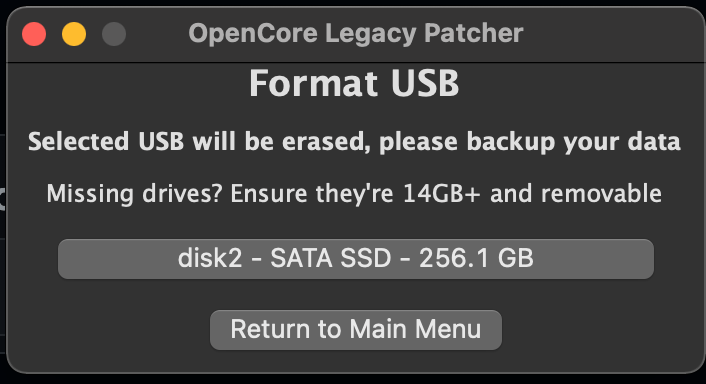Choose the 256.1 GB drive for formatting
The width and height of the screenshot is (706, 384).
356,259
